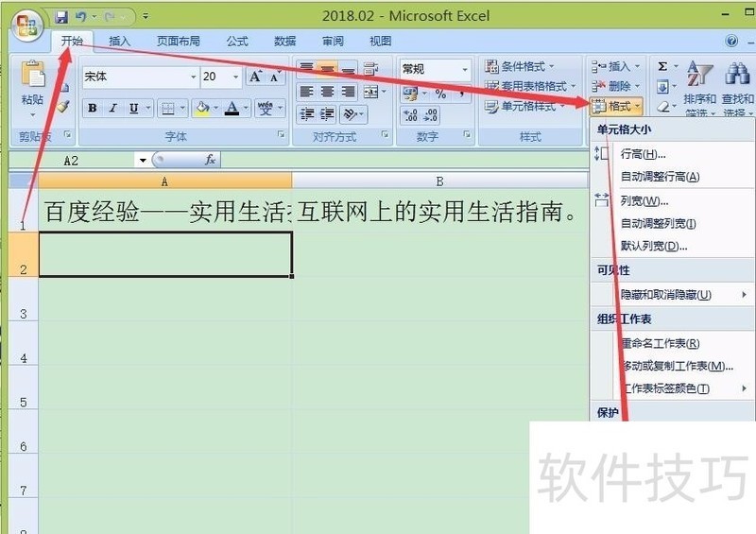Click the Insert Function fx button
The width and height of the screenshot is (756, 534).
pos(210,160)
